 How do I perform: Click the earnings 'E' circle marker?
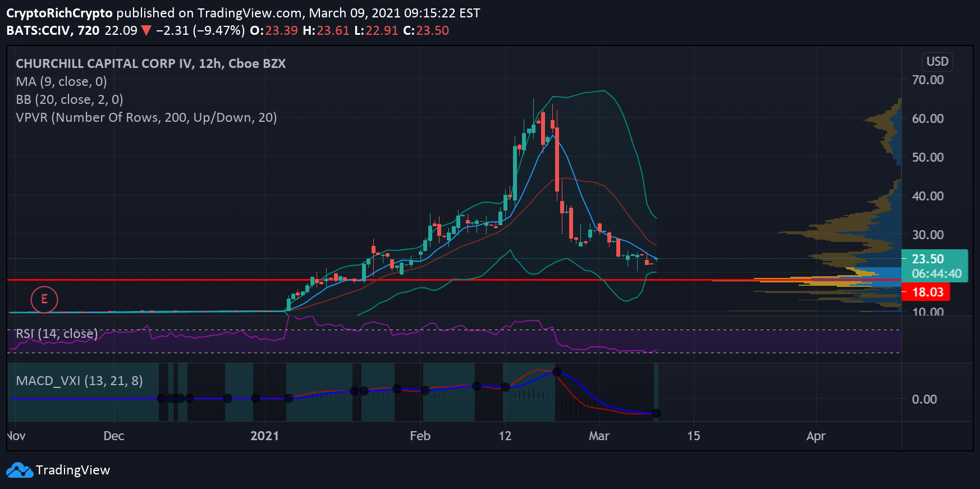(x=44, y=299)
